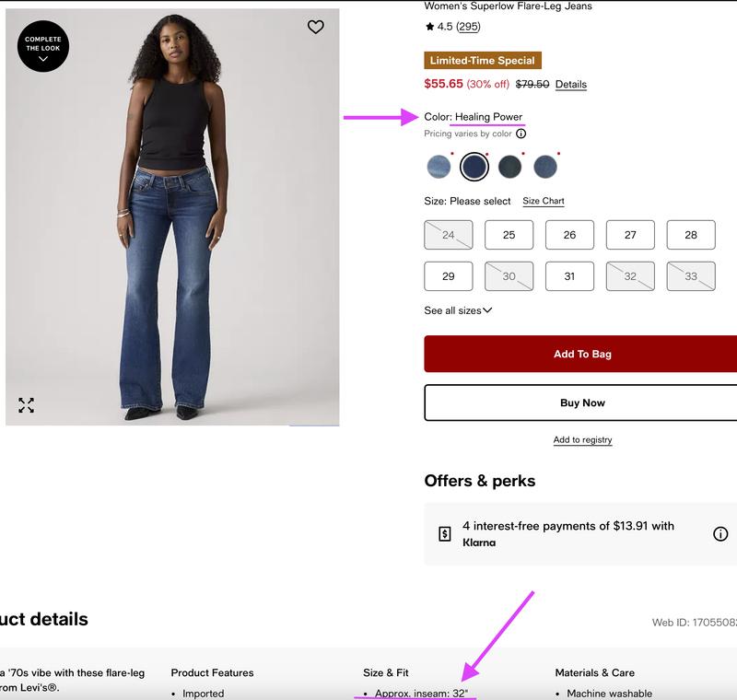Choose size 28 option
This screenshot has height=700, width=737.
[x=691, y=235]
